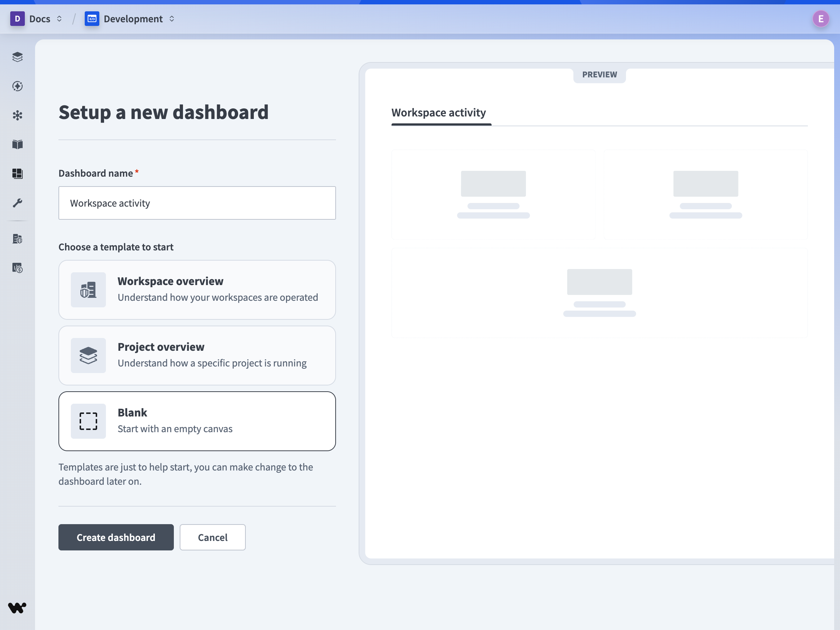Image resolution: width=840 pixels, height=630 pixels.
Task: Click the Create dashboard button
Action: 116,537
